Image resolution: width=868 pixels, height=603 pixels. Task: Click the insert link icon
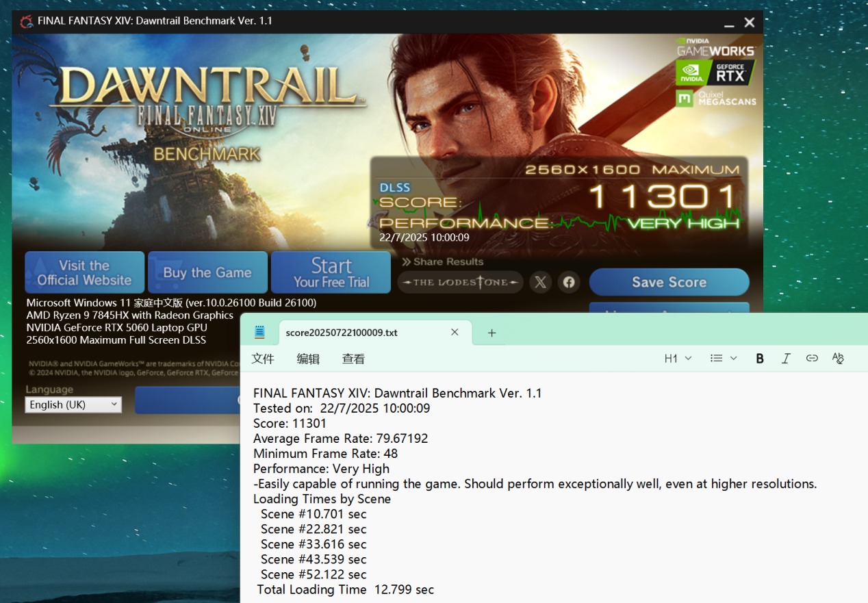[x=812, y=358]
